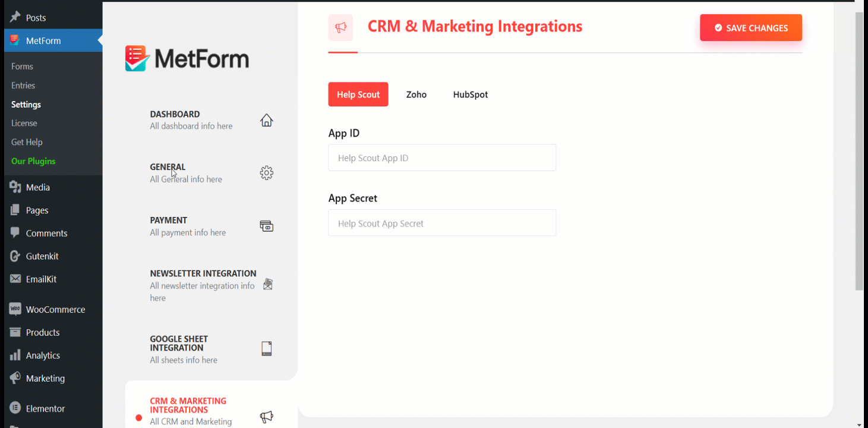This screenshot has height=428, width=868.
Task: Open the Payment settings section
Action: click(x=211, y=226)
